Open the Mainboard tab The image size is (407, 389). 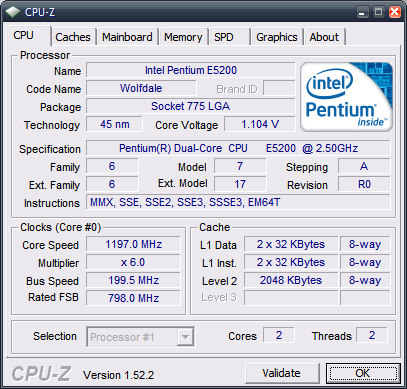(x=127, y=37)
